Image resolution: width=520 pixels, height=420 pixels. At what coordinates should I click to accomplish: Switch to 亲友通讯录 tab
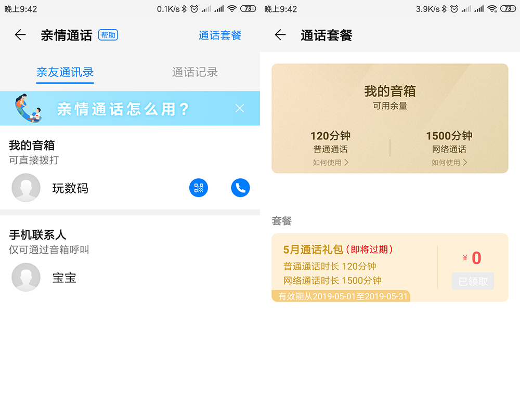coord(65,72)
